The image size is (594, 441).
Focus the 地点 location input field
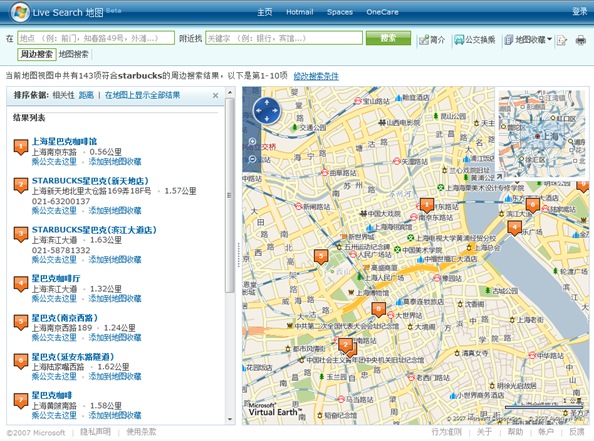pyautogui.click(x=96, y=38)
